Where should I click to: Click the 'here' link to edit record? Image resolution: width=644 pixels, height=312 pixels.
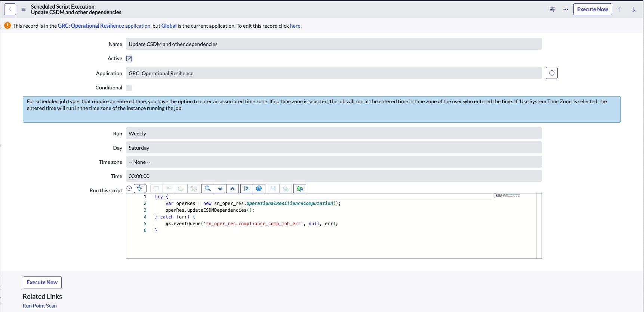(x=295, y=26)
